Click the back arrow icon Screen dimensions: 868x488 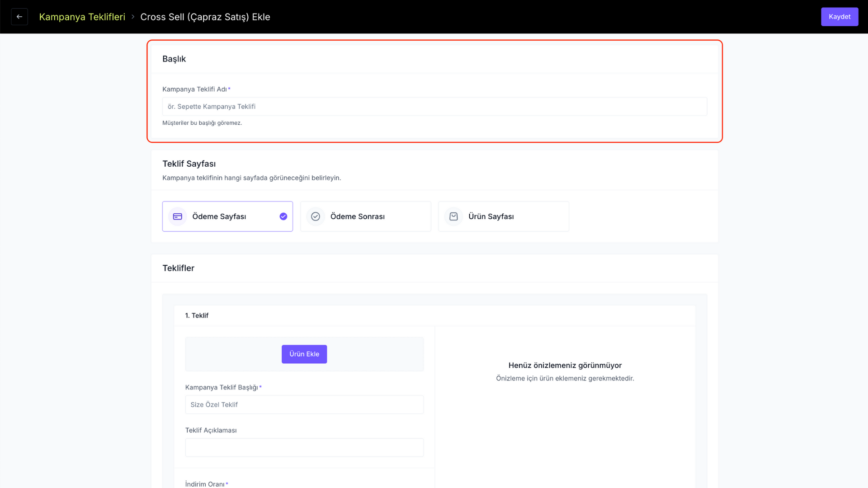tap(19, 17)
